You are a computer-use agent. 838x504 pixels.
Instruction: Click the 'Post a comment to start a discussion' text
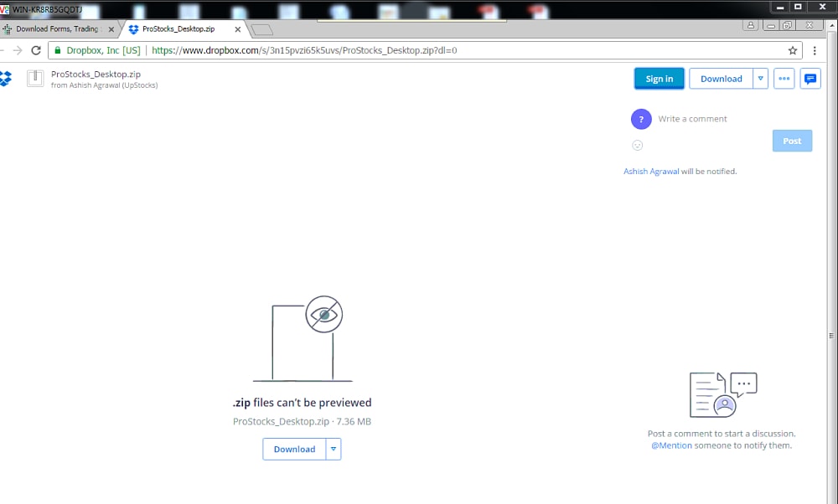(722, 434)
